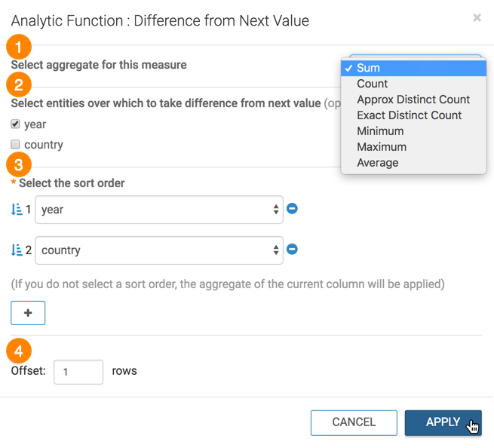This screenshot has height=448, width=494.
Task: Select Count from the aggregate list
Action: tap(373, 84)
